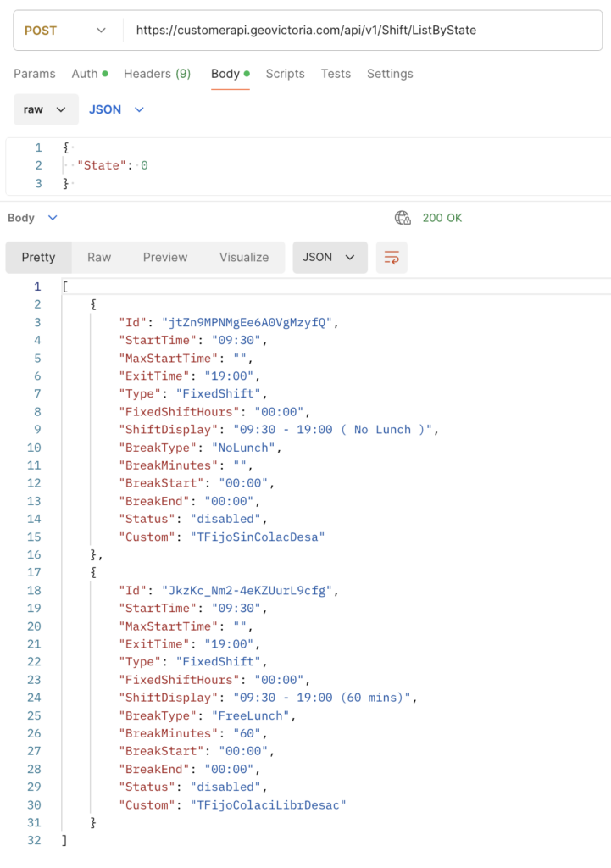Viewport: 611px width, 868px height.
Task: Open the request JSON language dropdown
Action: (x=116, y=109)
